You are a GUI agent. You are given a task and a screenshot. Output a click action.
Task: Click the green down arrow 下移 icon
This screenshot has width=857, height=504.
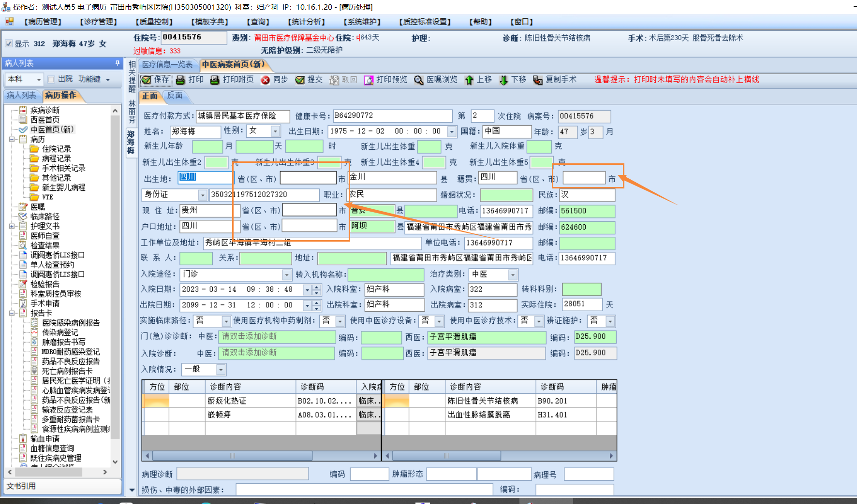coord(503,80)
